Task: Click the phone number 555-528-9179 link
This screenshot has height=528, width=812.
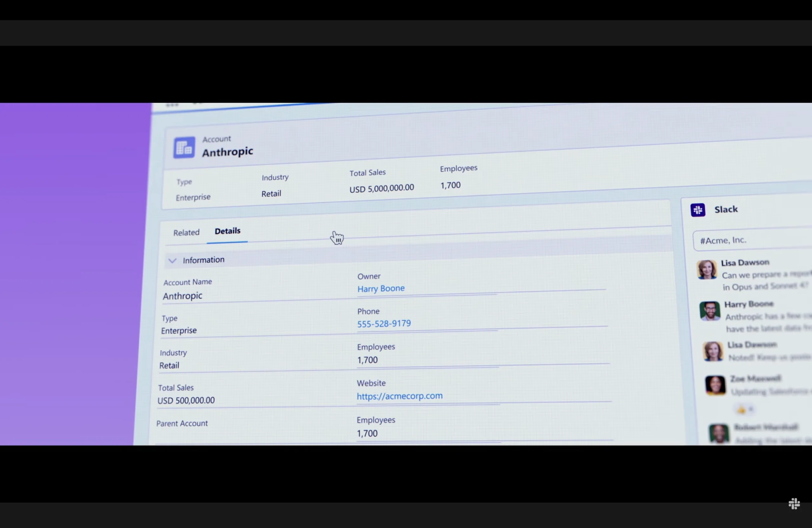Action: click(x=384, y=323)
